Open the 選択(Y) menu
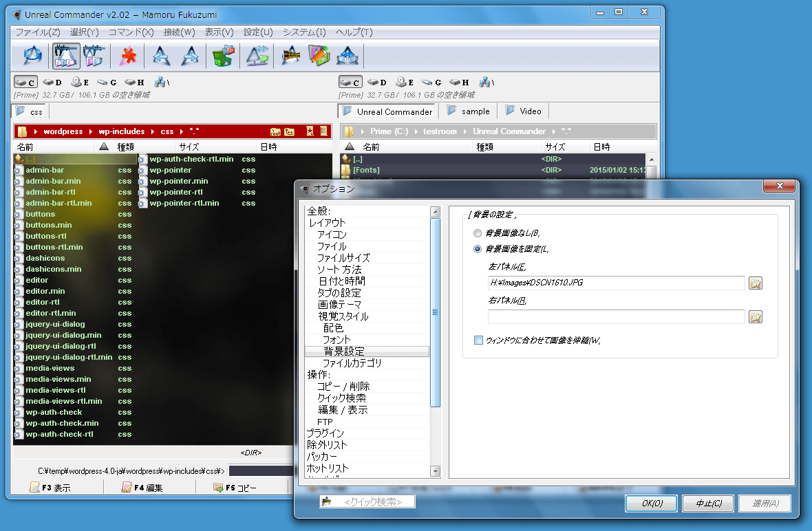Screen dimensions: 812x531 84,32
